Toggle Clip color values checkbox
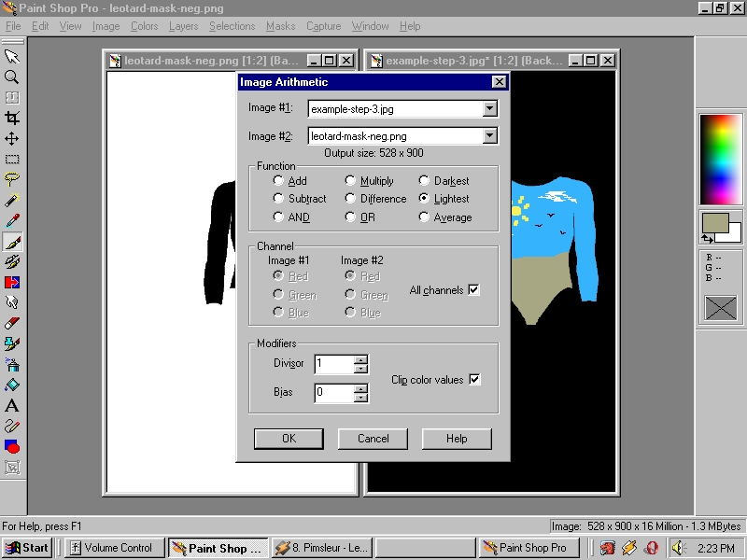Screen dimensions: 747x560 474,380
